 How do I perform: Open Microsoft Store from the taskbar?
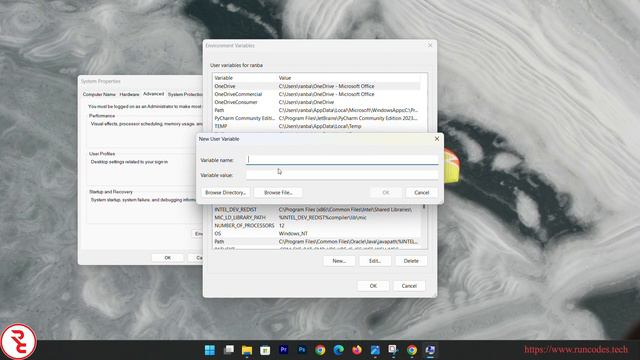[x=265, y=350]
